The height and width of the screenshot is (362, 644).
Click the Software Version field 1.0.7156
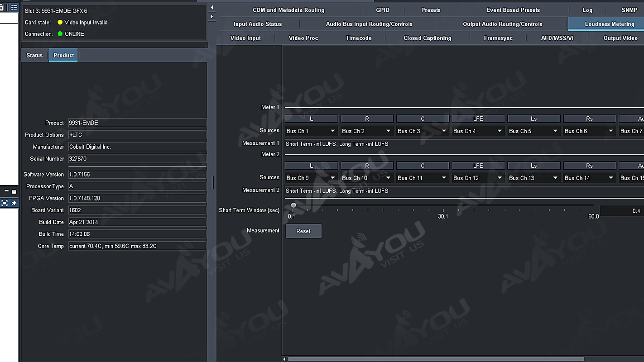[137, 174]
